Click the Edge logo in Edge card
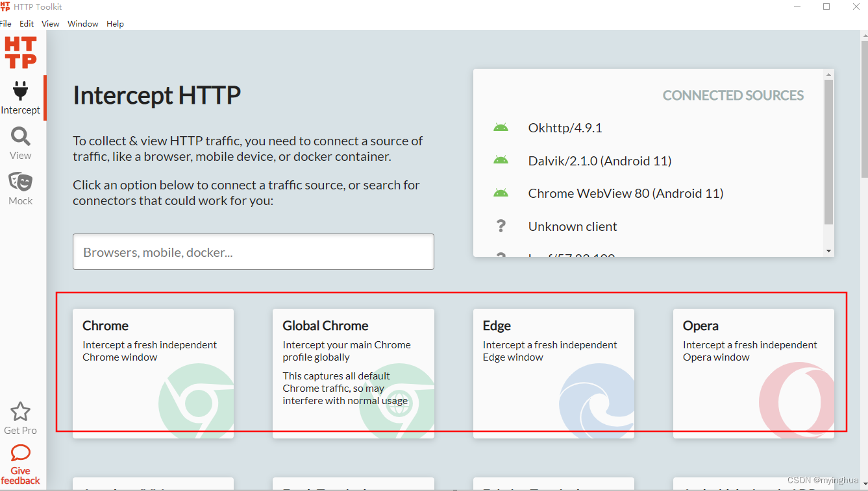Screen dimensions: 868x491 pos(596,401)
